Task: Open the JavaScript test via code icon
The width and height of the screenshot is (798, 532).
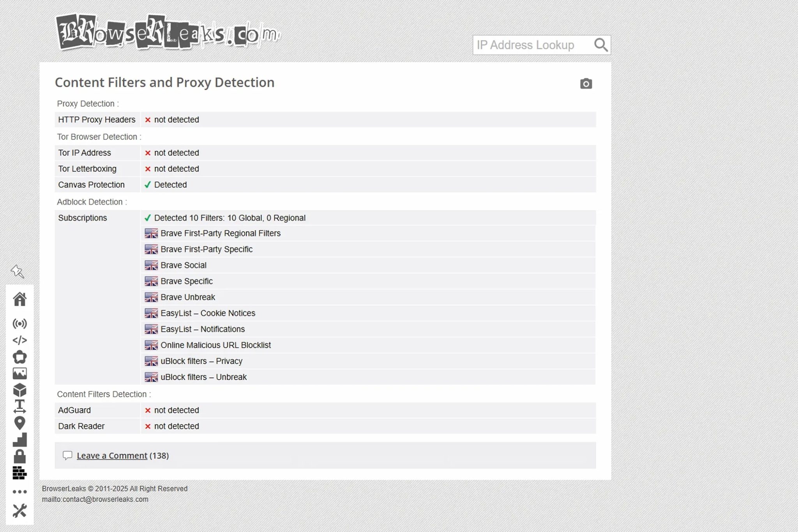Action: pos(20,340)
